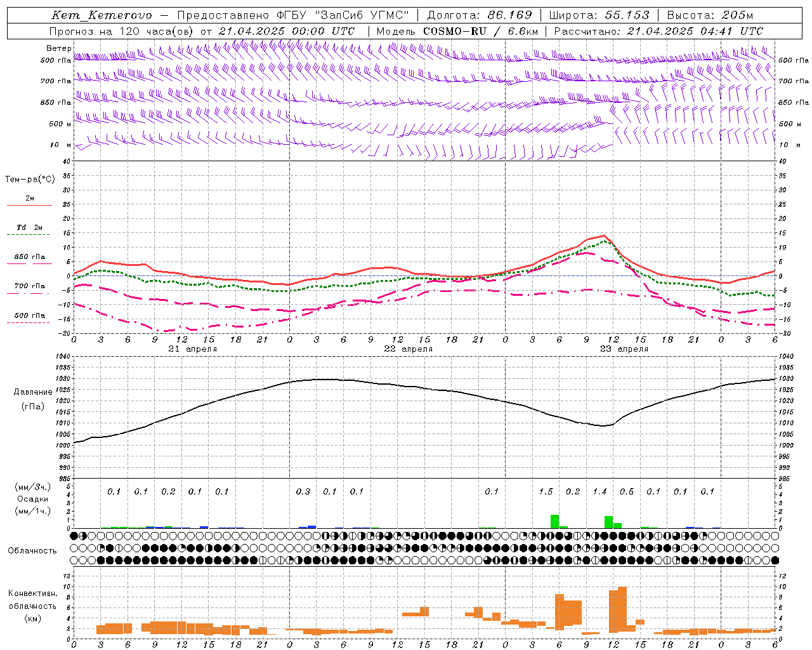Click the Рассчитано: 21.04.2025 04:41 UTC timestamp
812x650 pixels.
click(x=658, y=30)
